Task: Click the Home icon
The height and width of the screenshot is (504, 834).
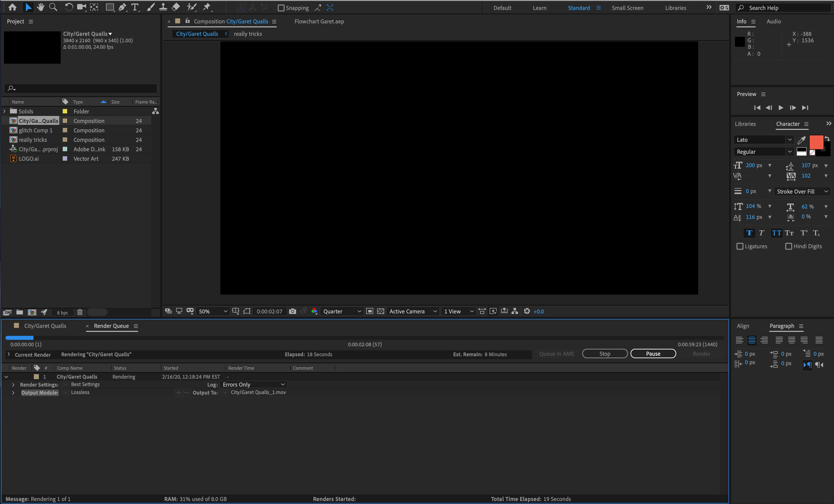Action: tap(12, 7)
